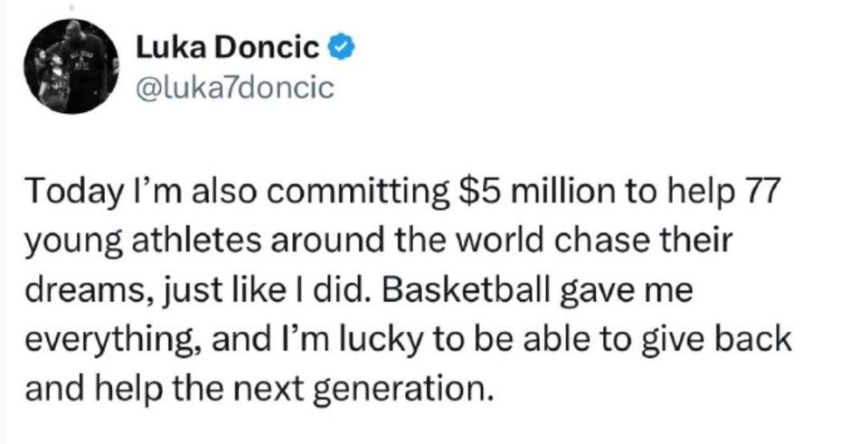Open the Luka Doncic display name link
Image resolution: width=868 pixels, height=444 pixels.
(x=228, y=49)
